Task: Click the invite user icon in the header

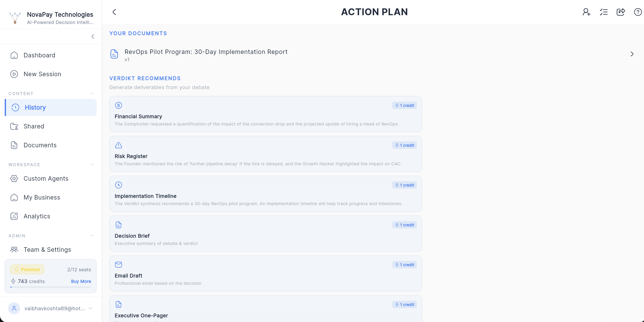Action: click(586, 12)
